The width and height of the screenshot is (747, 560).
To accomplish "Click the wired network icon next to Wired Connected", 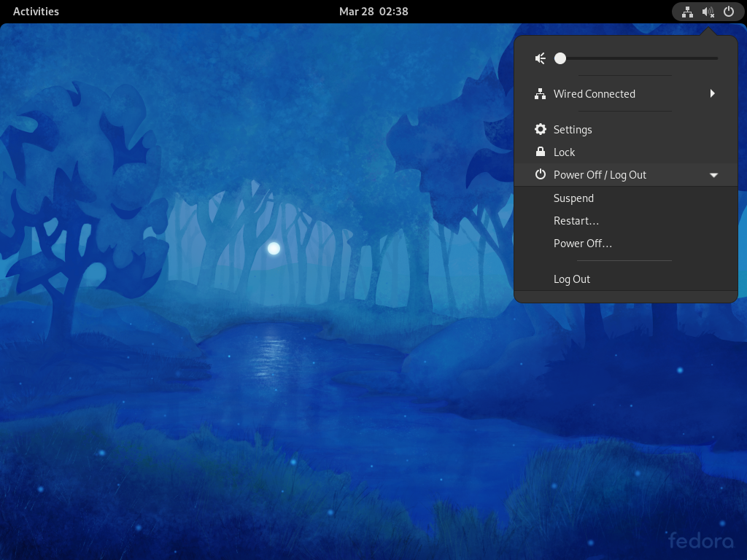I will coord(540,93).
